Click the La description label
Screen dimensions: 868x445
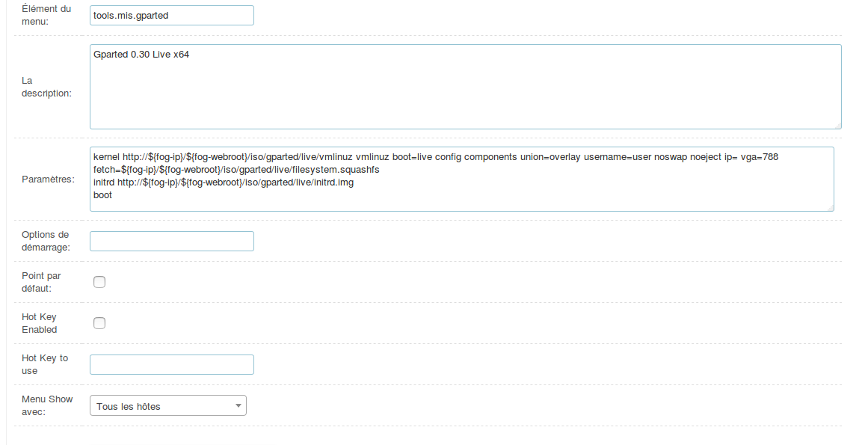[x=46, y=87]
